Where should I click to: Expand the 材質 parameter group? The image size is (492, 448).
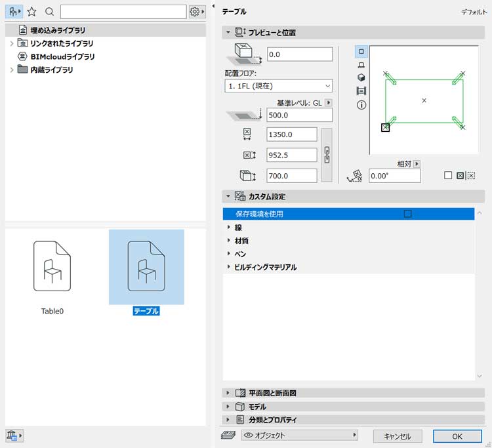[229, 240]
